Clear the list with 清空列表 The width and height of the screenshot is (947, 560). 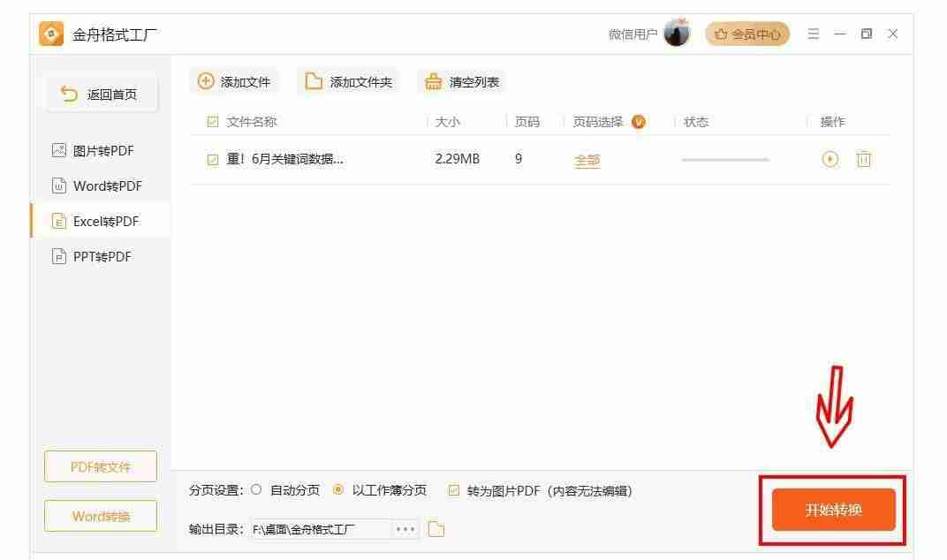462,81
